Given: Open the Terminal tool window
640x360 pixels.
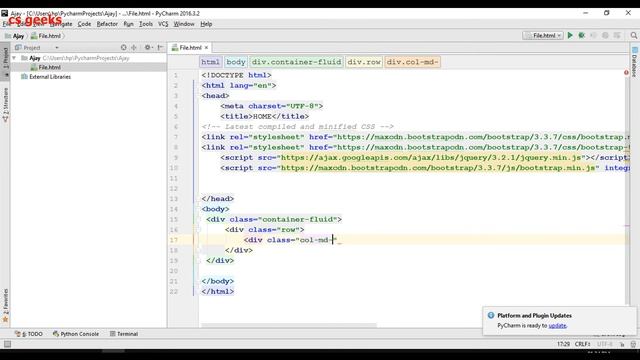Looking at the screenshot, I should 124,334.
